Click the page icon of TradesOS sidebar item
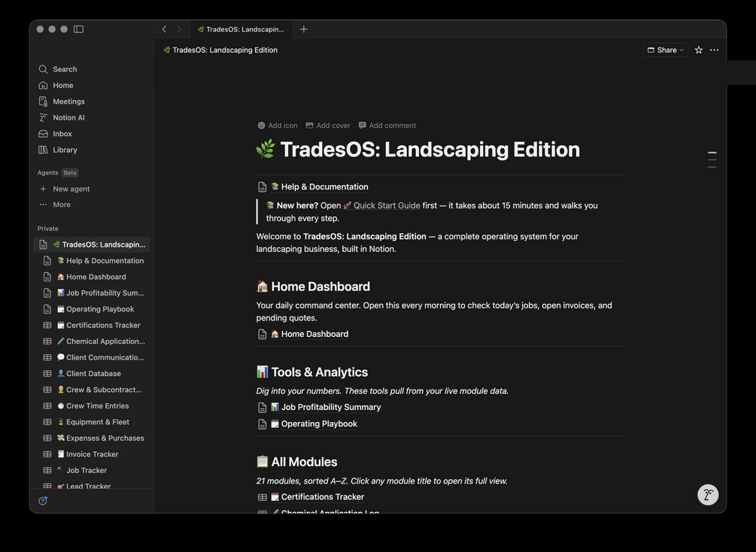This screenshot has height=552, width=756. pos(43,244)
